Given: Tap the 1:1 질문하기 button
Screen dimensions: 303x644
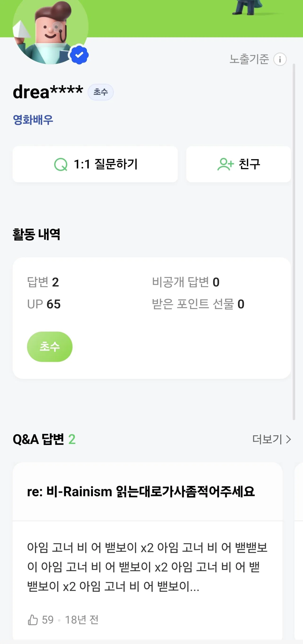Looking at the screenshot, I should point(95,164).
